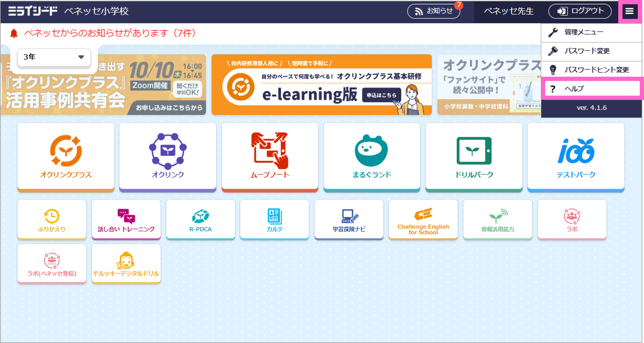Launch the R-PDCA tile
This screenshot has height=343, width=644.
(201, 220)
